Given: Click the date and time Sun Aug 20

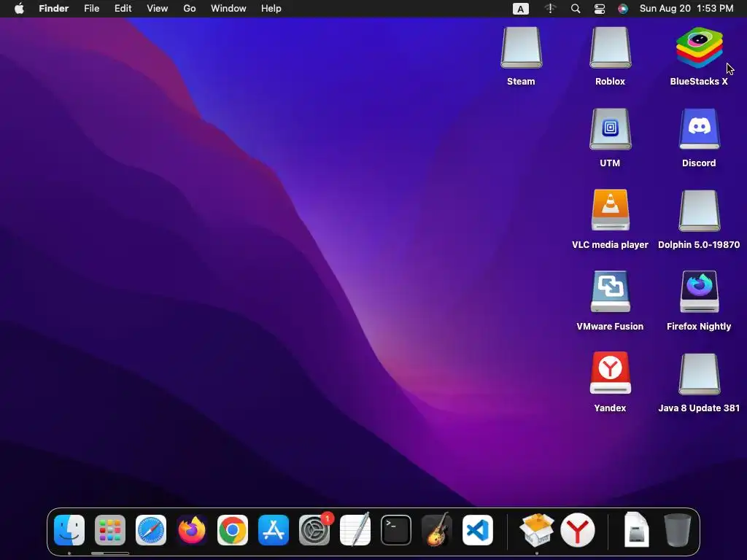Looking at the screenshot, I should click(x=686, y=9).
